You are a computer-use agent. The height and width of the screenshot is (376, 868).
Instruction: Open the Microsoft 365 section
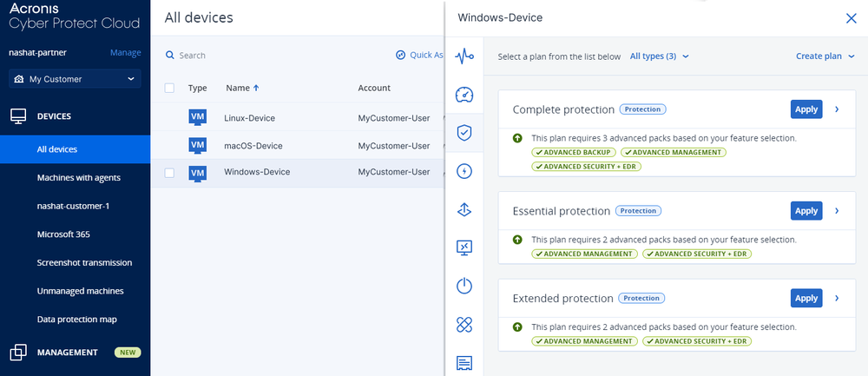[63, 234]
